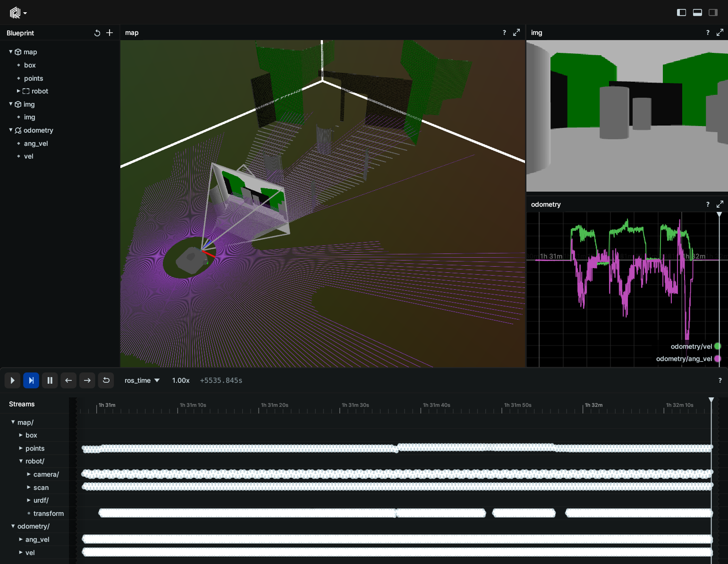The height and width of the screenshot is (564, 728).
Task: Click the odometry time series icon
Action: (x=18, y=130)
